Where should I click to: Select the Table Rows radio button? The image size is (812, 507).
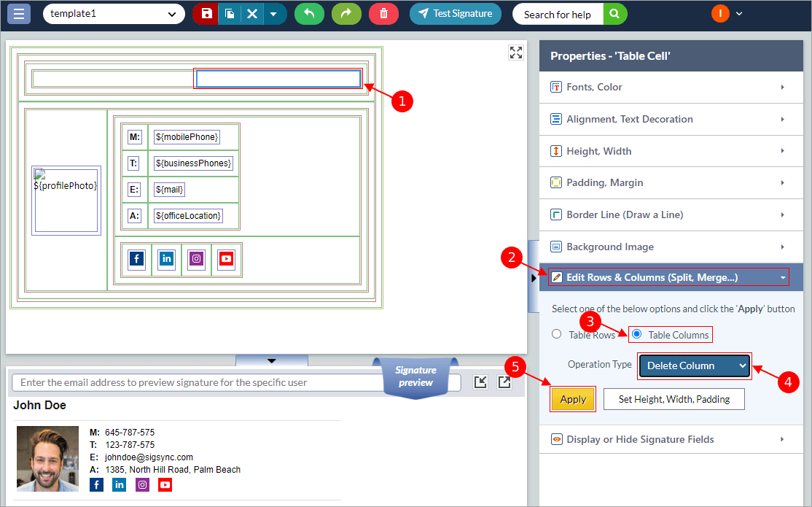[x=557, y=334]
